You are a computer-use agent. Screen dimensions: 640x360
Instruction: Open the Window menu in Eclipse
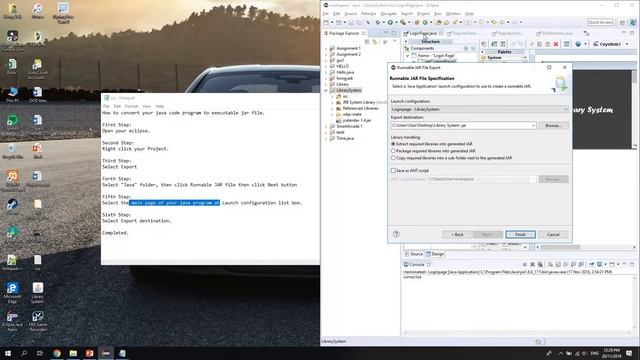point(453,14)
